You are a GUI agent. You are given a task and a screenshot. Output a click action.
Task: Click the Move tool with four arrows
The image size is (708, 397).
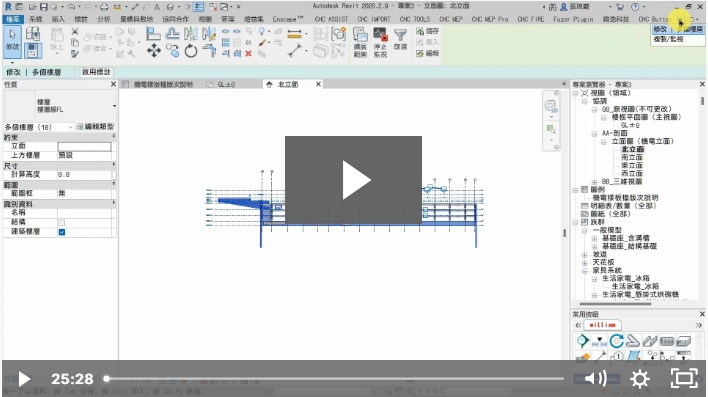[154, 51]
